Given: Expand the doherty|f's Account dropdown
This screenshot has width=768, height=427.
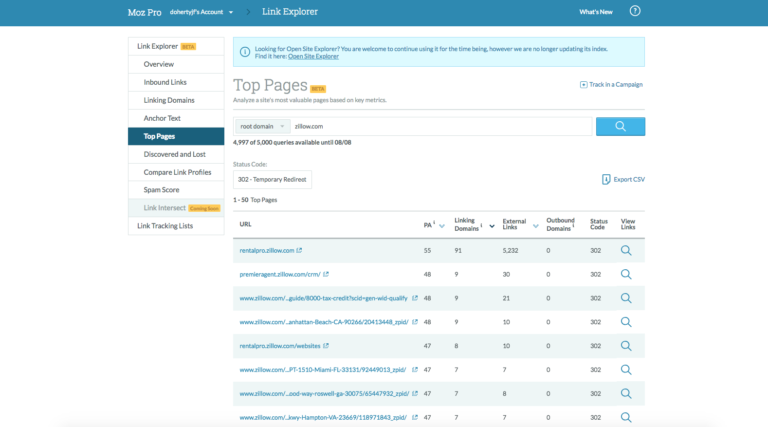Looking at the screenshot, I should click(x=201, y=12).
